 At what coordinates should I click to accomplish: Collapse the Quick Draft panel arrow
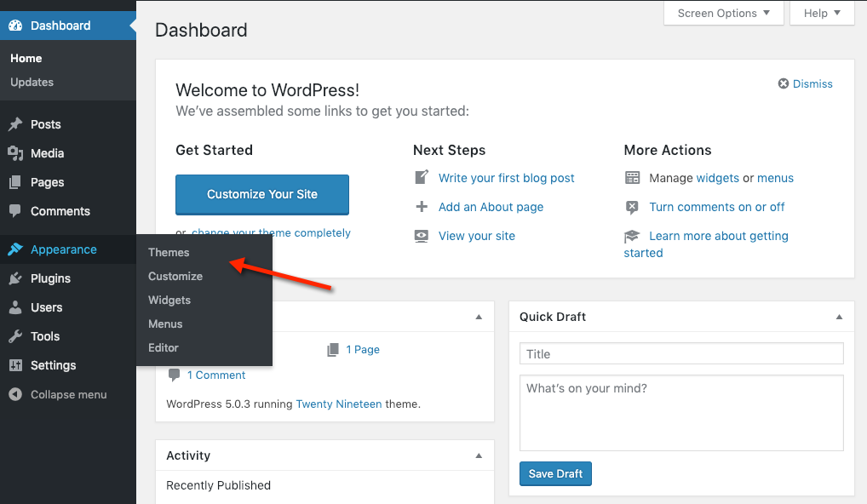click(x=839, y=317)
